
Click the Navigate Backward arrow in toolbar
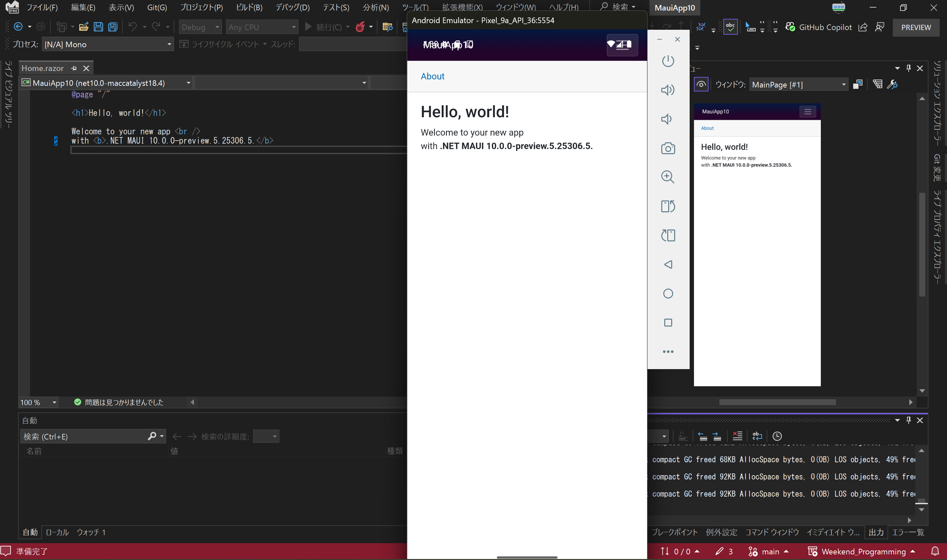point(18,27)
